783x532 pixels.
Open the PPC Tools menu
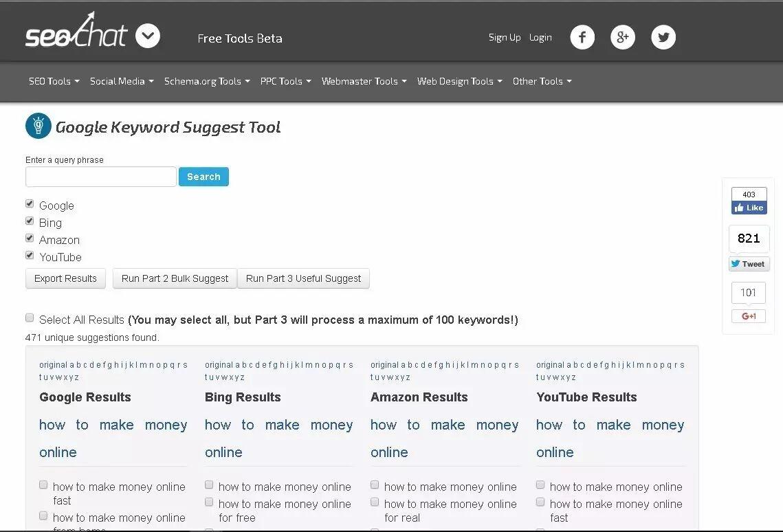click(x=285, y=81)
